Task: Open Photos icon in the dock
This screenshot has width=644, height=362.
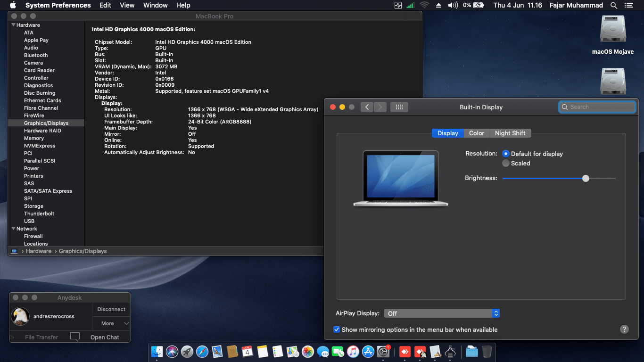Action: coord(308,352)
